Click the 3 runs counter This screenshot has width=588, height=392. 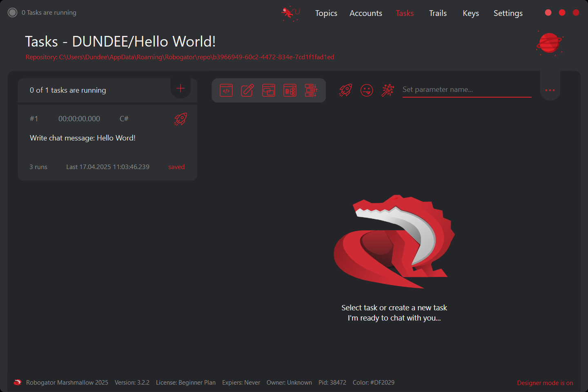(38, 167)
